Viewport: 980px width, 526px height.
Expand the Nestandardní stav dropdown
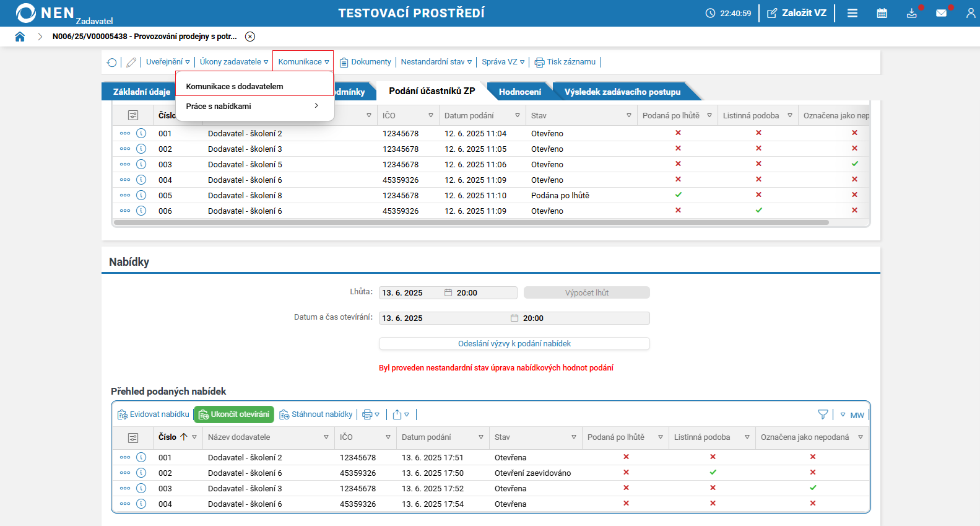click(x=436, y=62)
